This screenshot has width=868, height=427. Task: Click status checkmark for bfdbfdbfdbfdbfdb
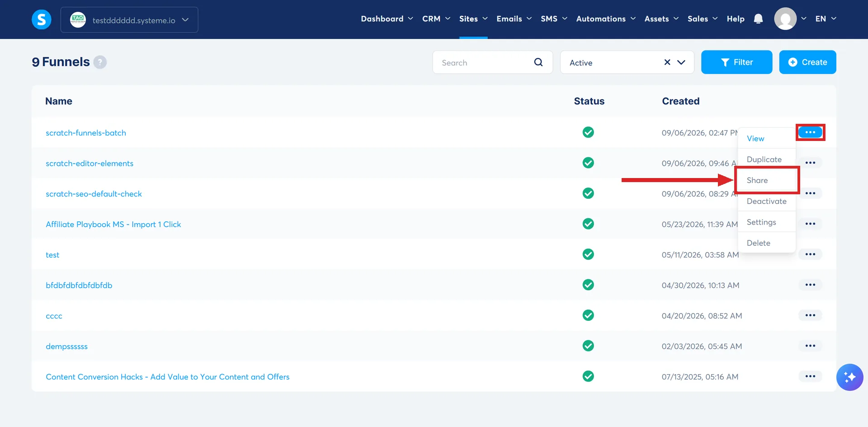(x=588, y=285)
